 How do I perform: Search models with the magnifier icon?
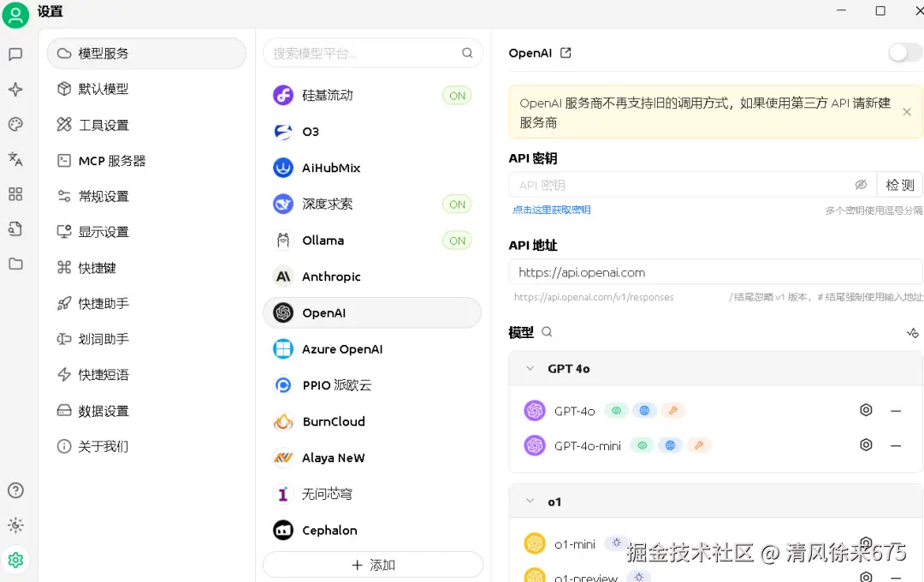click(547, 332)
